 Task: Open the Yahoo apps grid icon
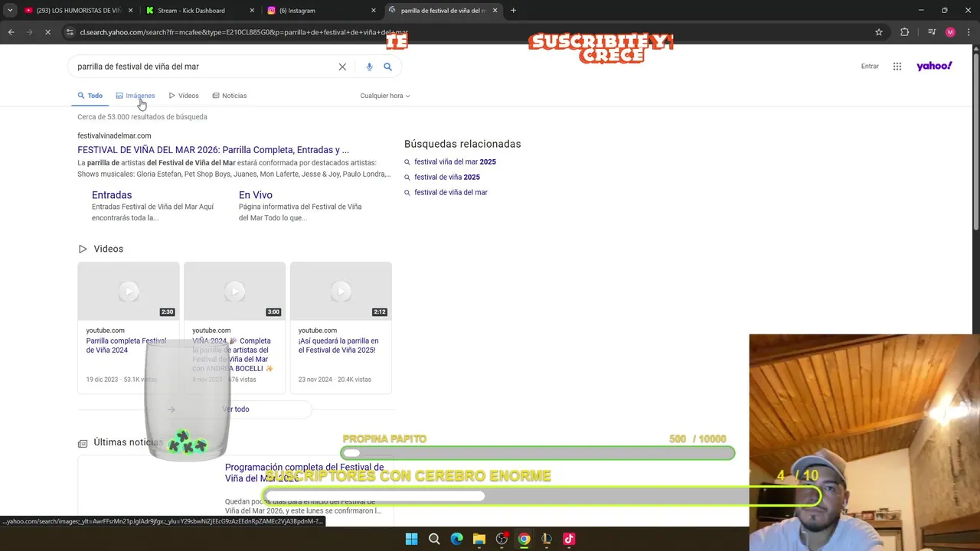[897, 67]
